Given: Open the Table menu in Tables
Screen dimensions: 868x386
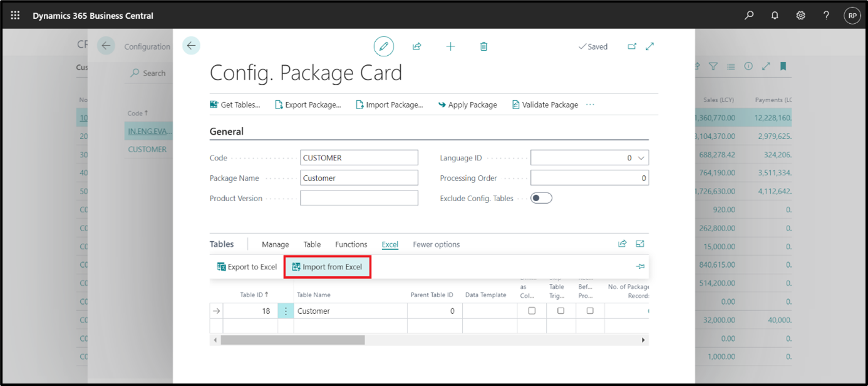Looking at the screenshot, I should [312, 244].
